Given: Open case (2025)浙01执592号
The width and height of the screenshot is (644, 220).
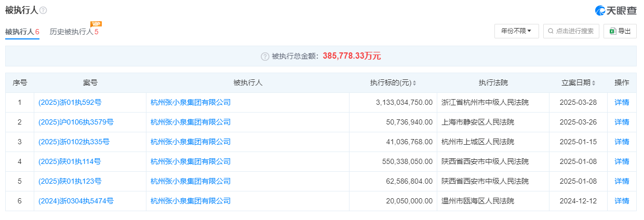Looking at the screenshot, I should tap(70, 102).
